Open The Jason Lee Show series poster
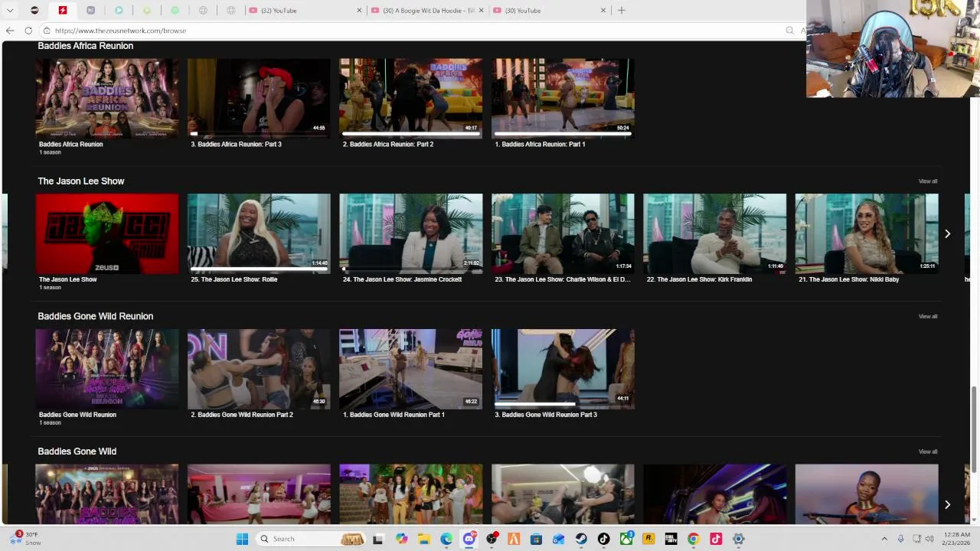Viewport: 980px width, 551px height. tap(107, 233)
